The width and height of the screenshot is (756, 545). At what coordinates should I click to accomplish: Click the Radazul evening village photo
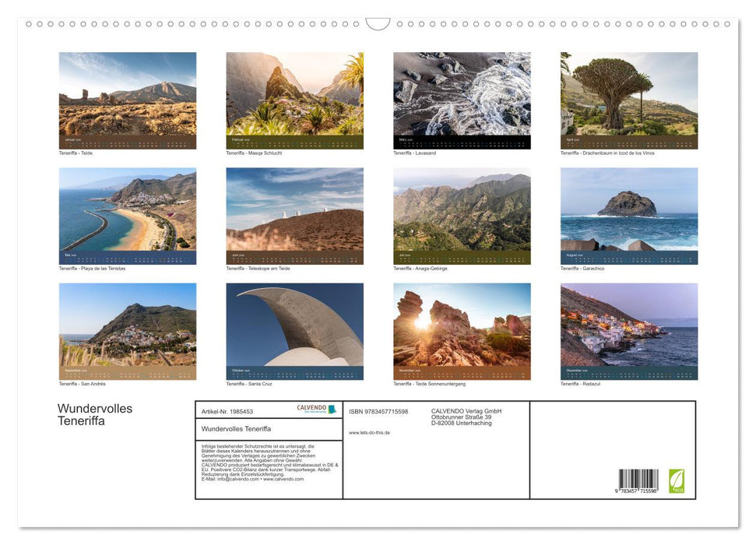pyautogui.click(x=628, y=331)
